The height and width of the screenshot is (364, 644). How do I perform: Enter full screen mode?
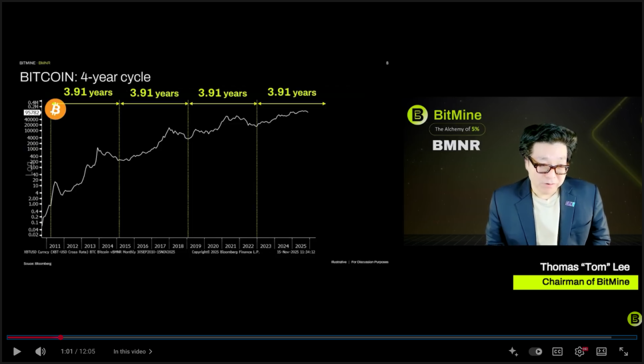[x=623, y=351]
